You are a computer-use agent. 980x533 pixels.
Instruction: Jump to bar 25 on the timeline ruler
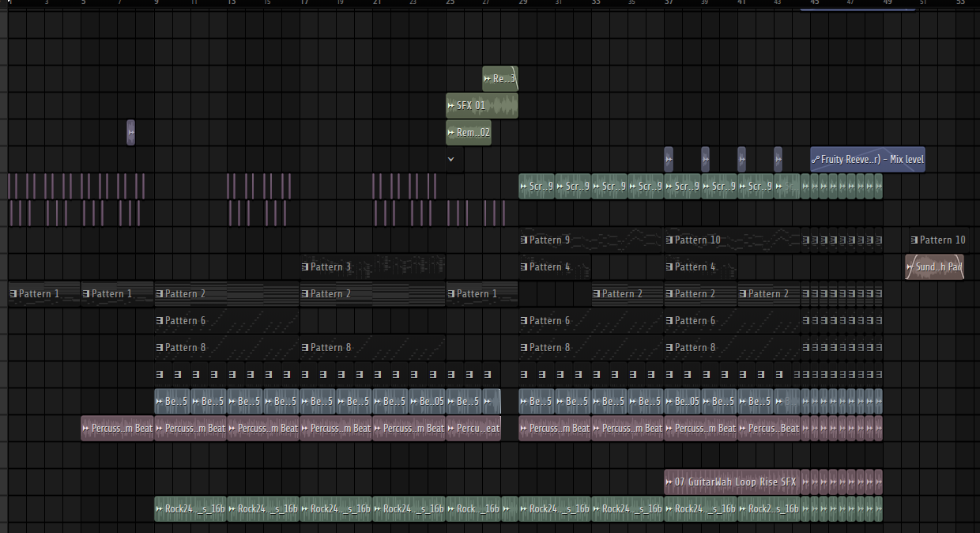[x=450, y=3]
